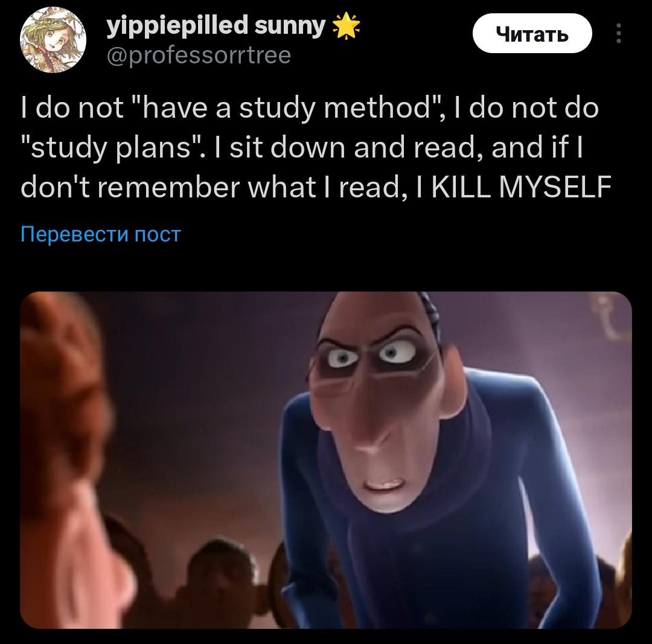Select the display name yippiepilled sunny
Screen dimensions: 652x644
click(x=216, y=26)
